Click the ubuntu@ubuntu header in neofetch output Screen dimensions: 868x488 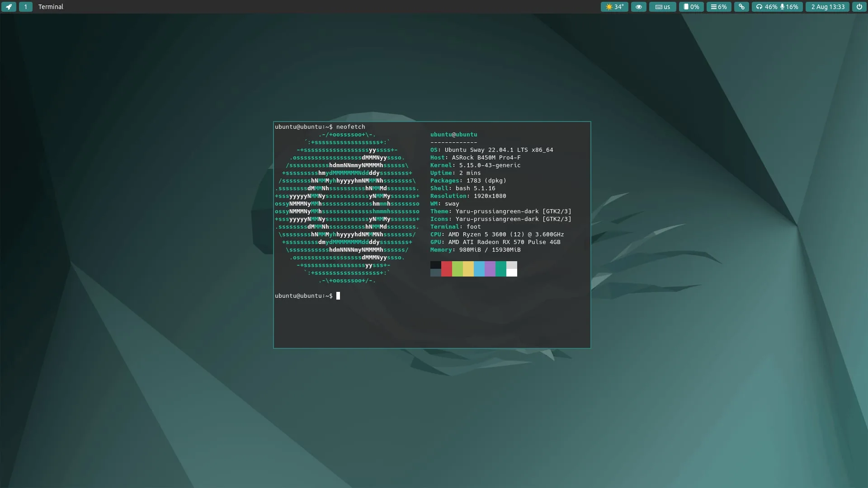coord(453,135)
